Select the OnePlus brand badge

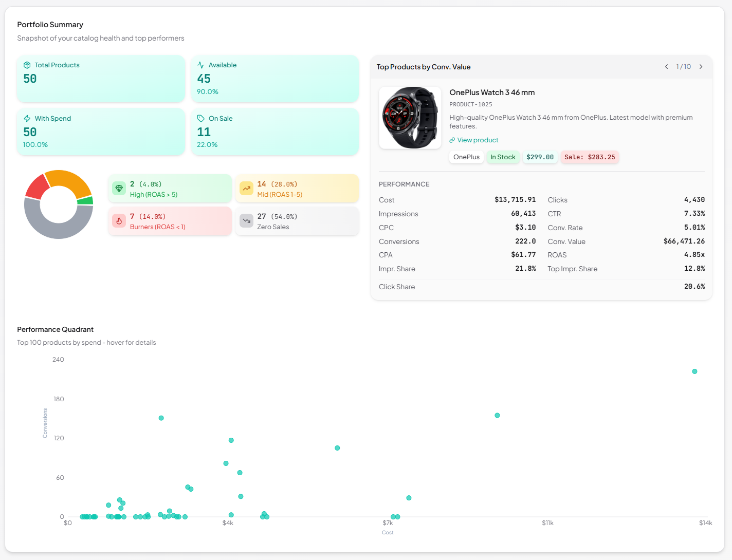tap(466, 157)
